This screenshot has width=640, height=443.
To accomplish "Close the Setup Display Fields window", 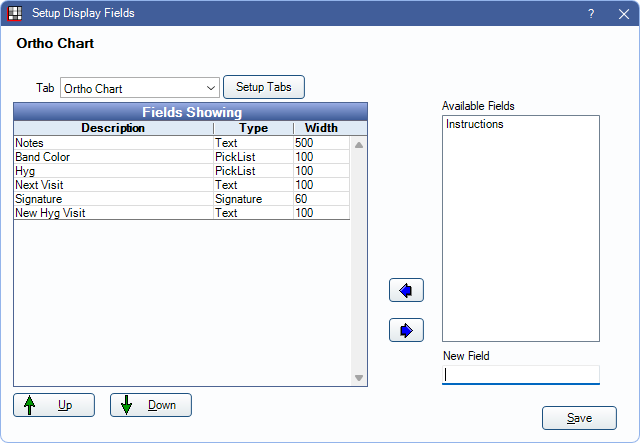I will click(621, 13).
